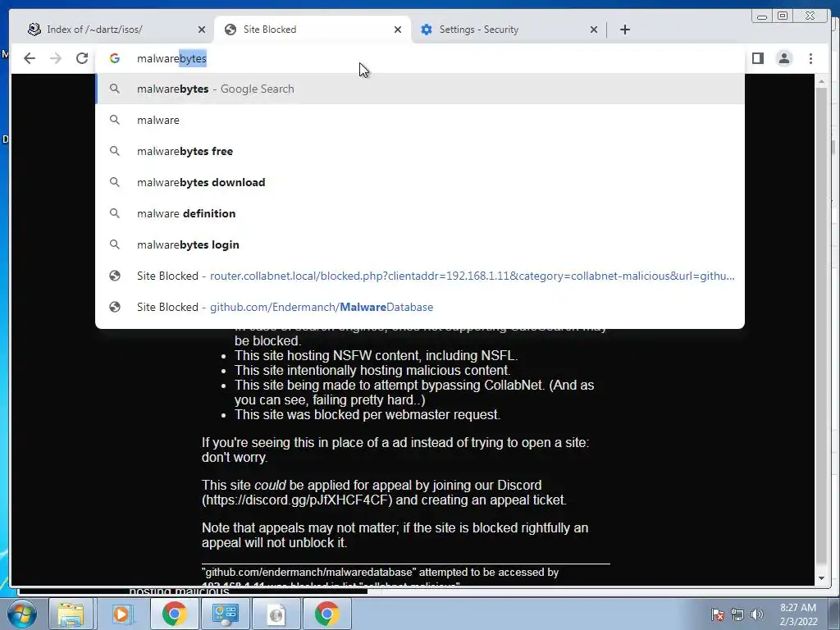Choose the 'malware definition' suggestion
Image resolution: width=840 pixels, height=630 pixels.
point(419,213)
